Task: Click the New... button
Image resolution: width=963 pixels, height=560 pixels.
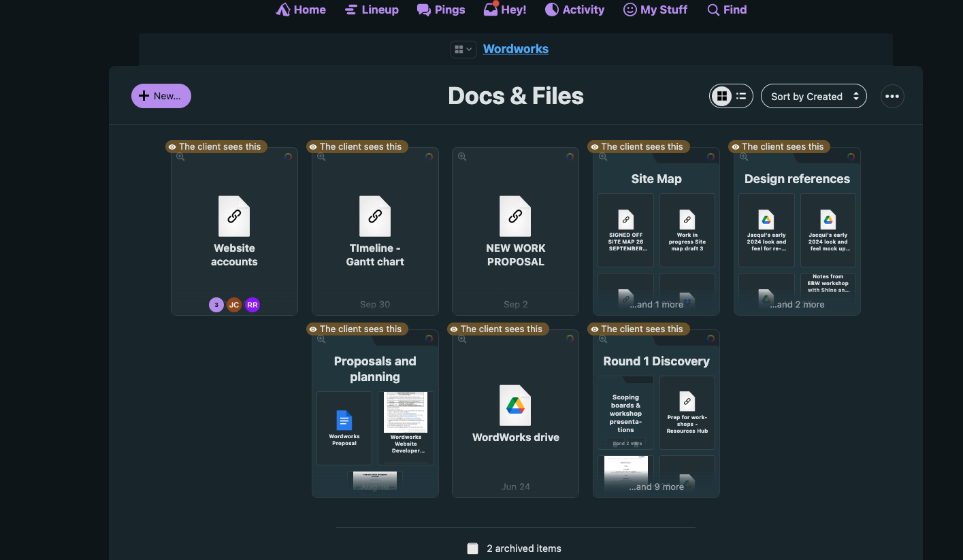Action: (161, 96)
